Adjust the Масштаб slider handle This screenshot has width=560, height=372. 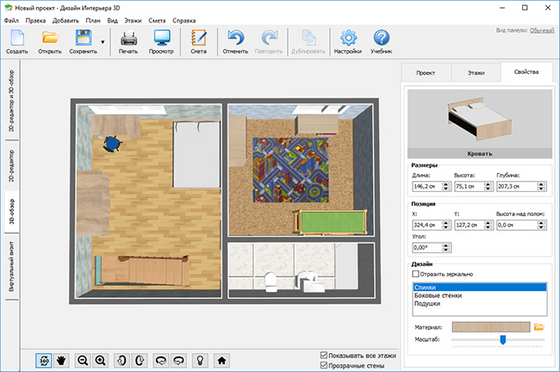[x=503, y=340]
